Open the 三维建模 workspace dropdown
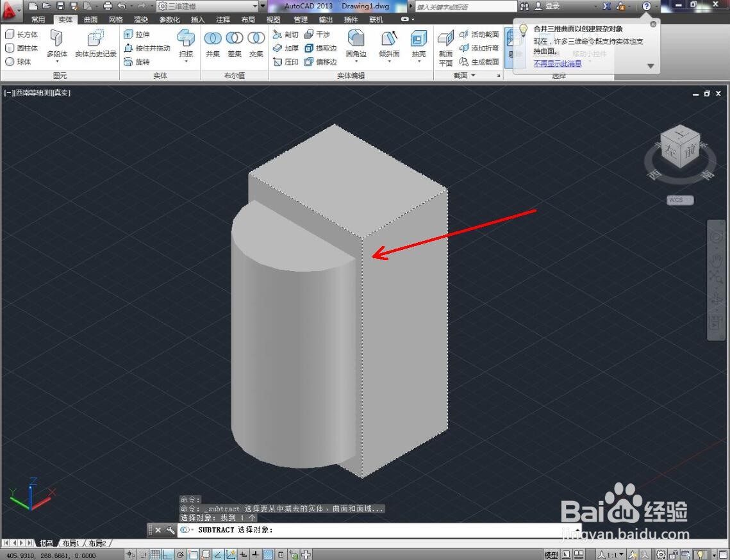730x560 pixels. [x=208, y=6]
